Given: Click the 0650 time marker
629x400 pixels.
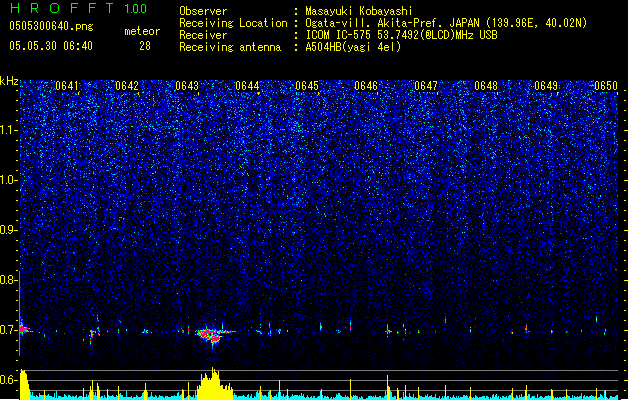Looking at the screenshot, I should click(x=606, y=86).
